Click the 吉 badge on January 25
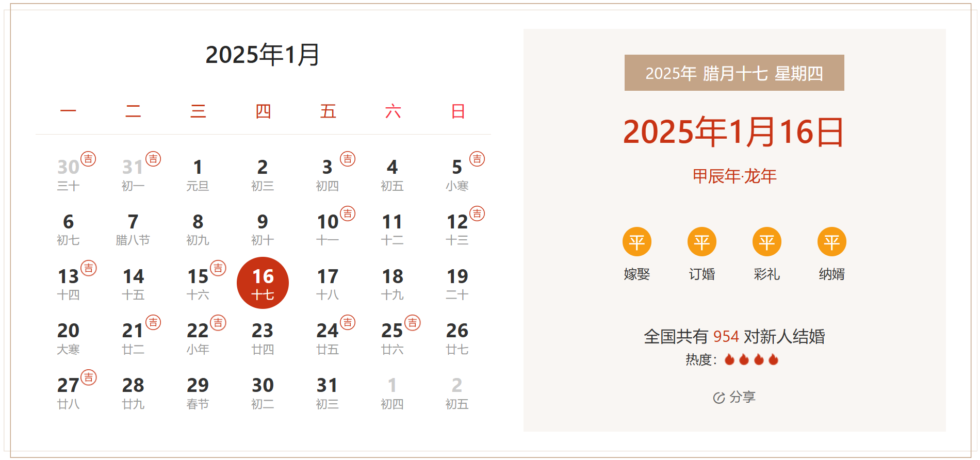This screenshot has width=980, height=460. 412,323
